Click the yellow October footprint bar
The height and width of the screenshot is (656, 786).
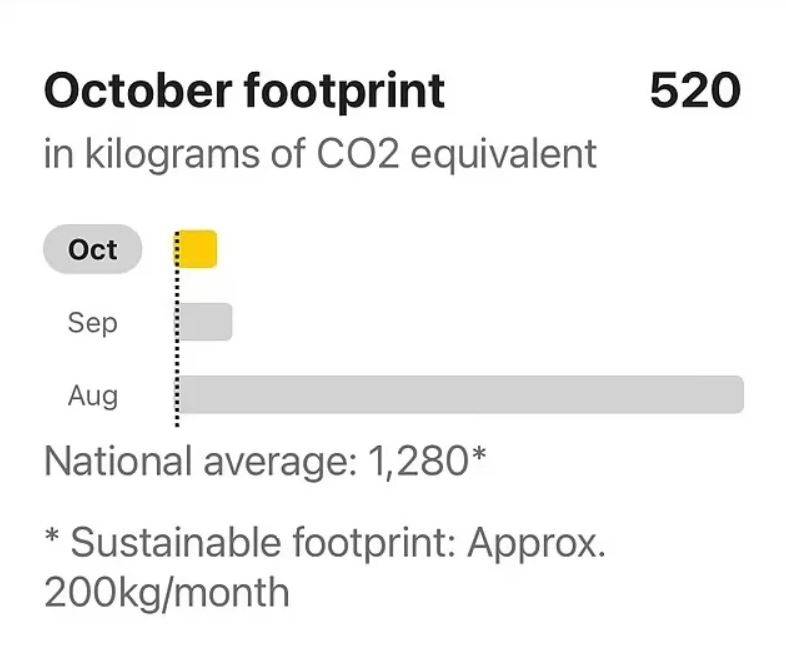click(x=198, y=249)
